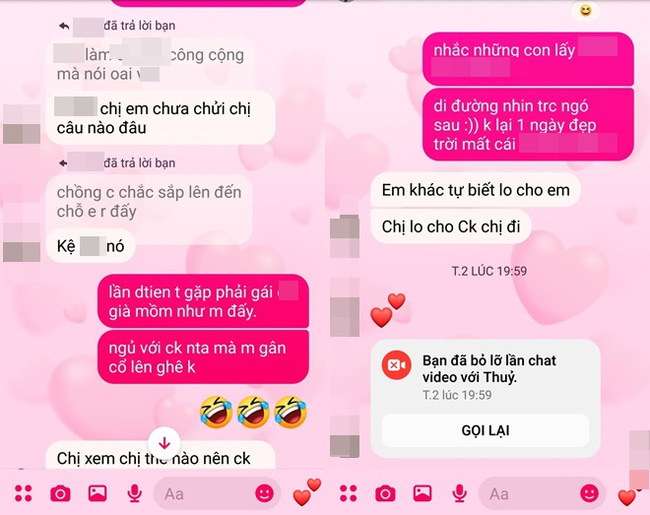Send double-heart reaction in left chat
The height and width of the screenshot is (515, 650).
click(x=307, y=492)
